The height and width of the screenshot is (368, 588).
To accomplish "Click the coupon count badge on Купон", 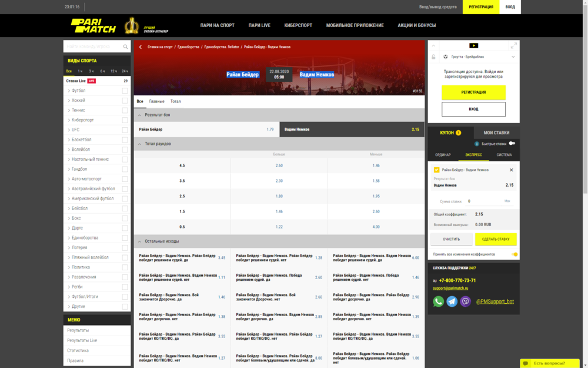I will coord(458,132).
